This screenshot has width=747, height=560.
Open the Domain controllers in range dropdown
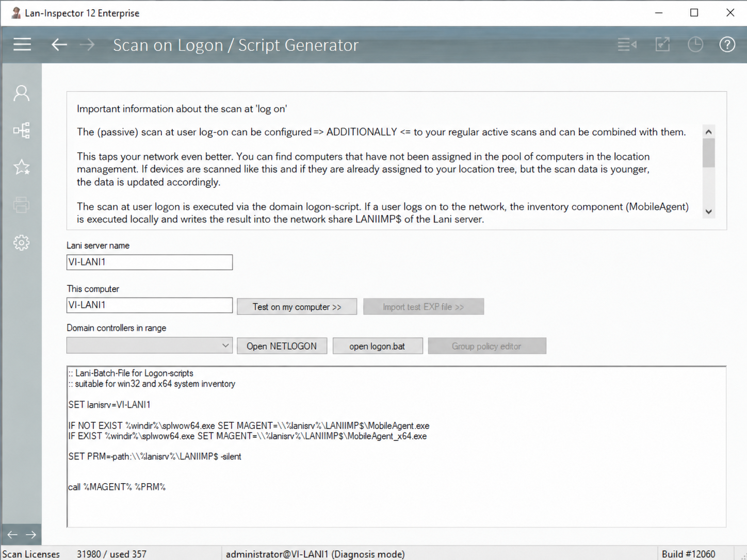tap(150, 345)
